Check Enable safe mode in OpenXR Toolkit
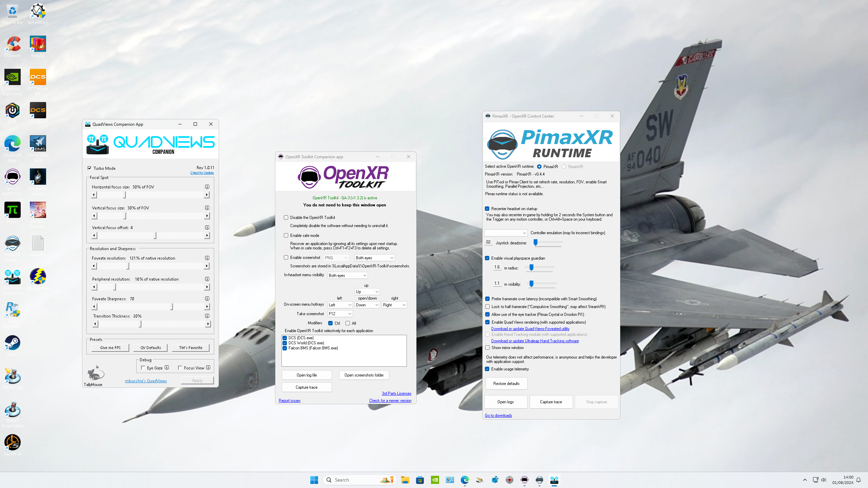The height and width of the screenshot is (488, 868). coord(286,236)
